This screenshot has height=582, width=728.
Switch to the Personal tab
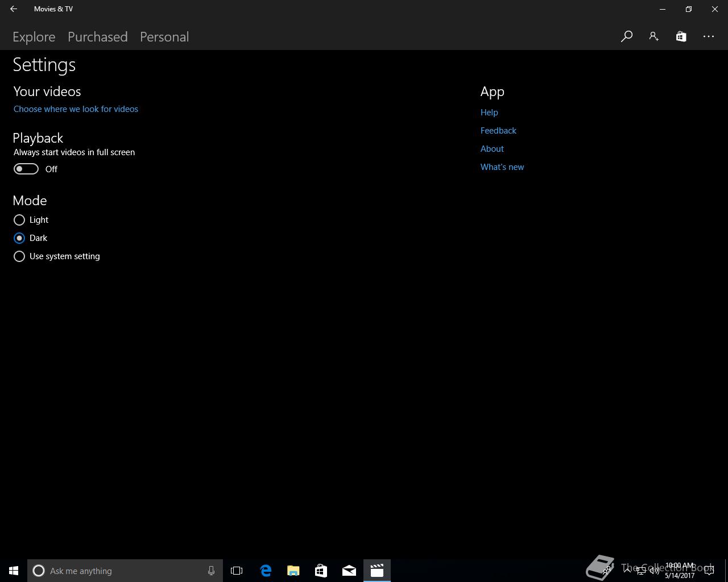coord(164,37)
